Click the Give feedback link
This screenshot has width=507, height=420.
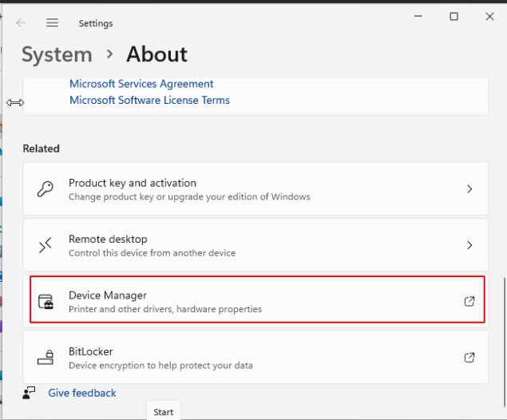click(x=82, y=393)
